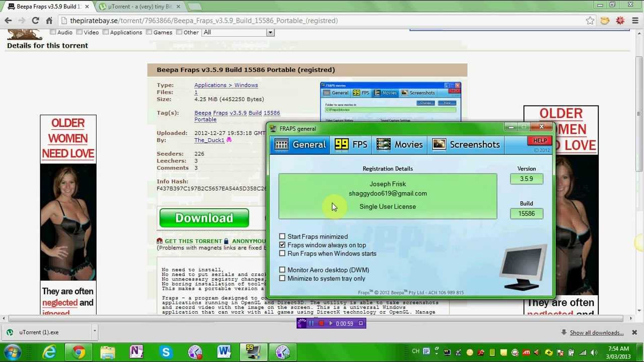Switch to the µTorrent browser tab
The width and height of the screenshot is (644, 362).
point(140,7)
